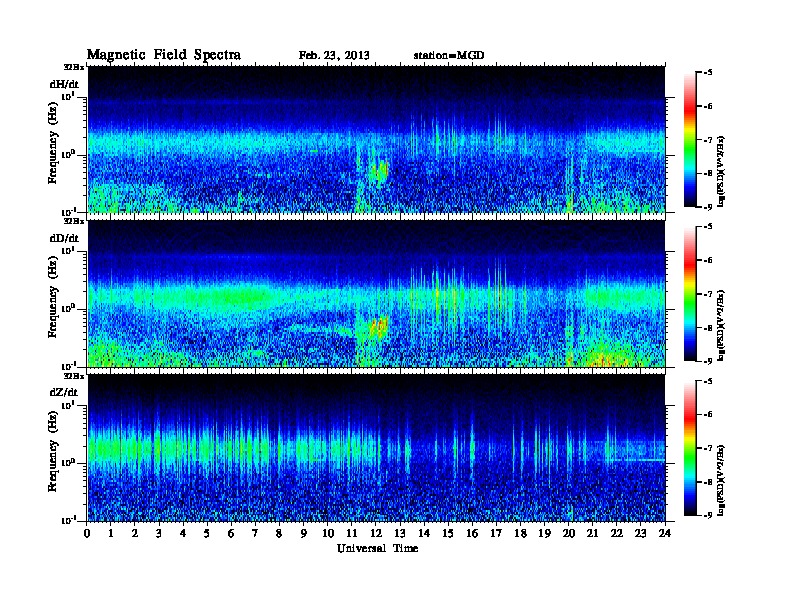Click the -7 tick on dZ/dt color bar

708,448
